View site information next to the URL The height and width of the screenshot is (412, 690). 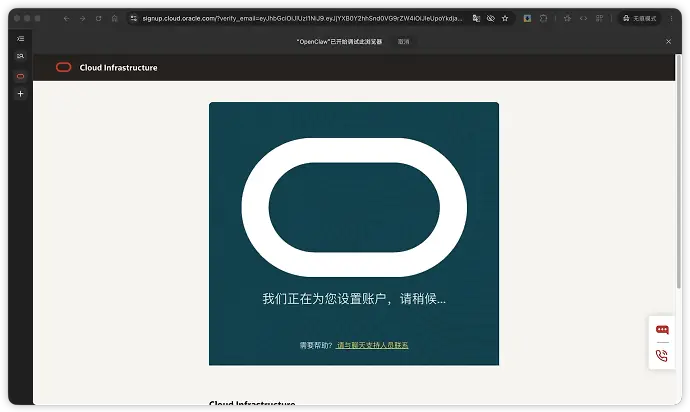[x=134, y=18]
